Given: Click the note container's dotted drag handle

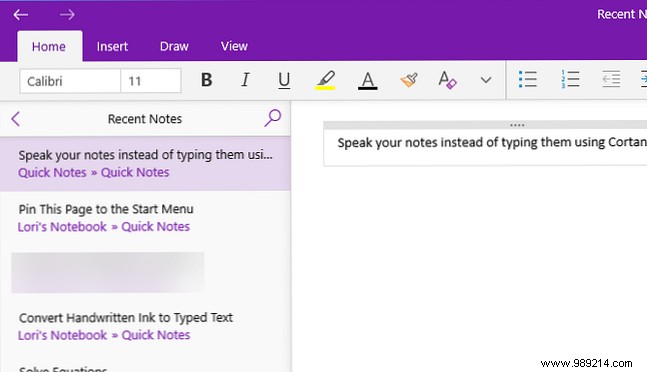Looking at the screenshot, I should coord(517,125).
